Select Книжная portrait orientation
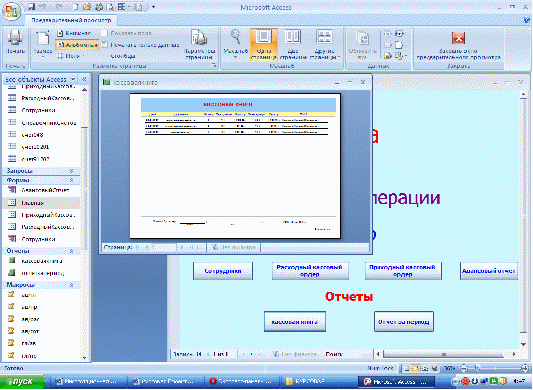The image size is (533, 390). 74,33
